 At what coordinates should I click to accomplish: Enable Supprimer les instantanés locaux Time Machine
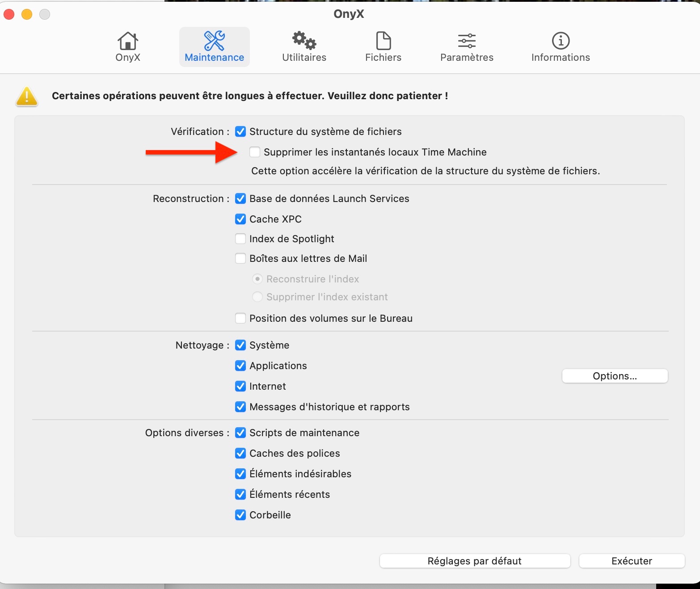click(x=255, y=152)
